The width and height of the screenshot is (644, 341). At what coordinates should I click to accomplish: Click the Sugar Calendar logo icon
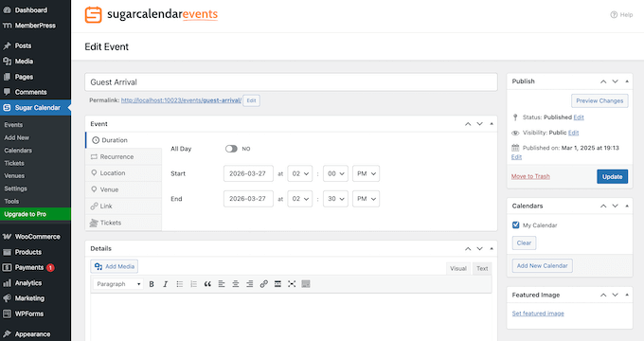pos(93,15)
